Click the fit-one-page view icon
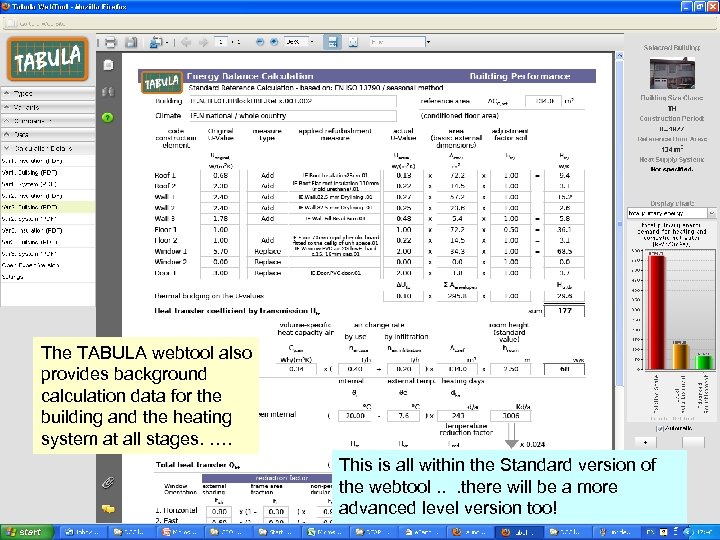Image resolution: width=720 pixels, height=540 pixels. tap(353, 42)
